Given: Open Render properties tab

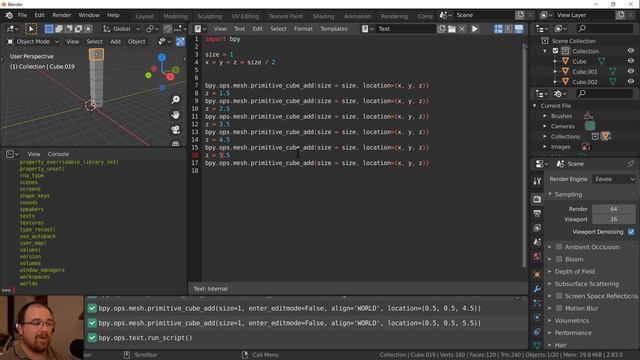Looking at the screenshot, I should [x=537, y=199].
